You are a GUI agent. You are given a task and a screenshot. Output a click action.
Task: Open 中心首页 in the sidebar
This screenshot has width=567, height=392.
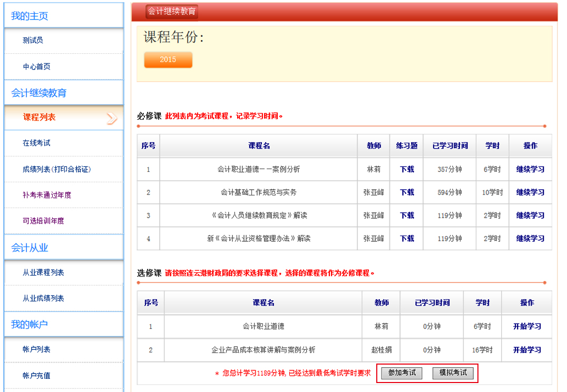36,67
